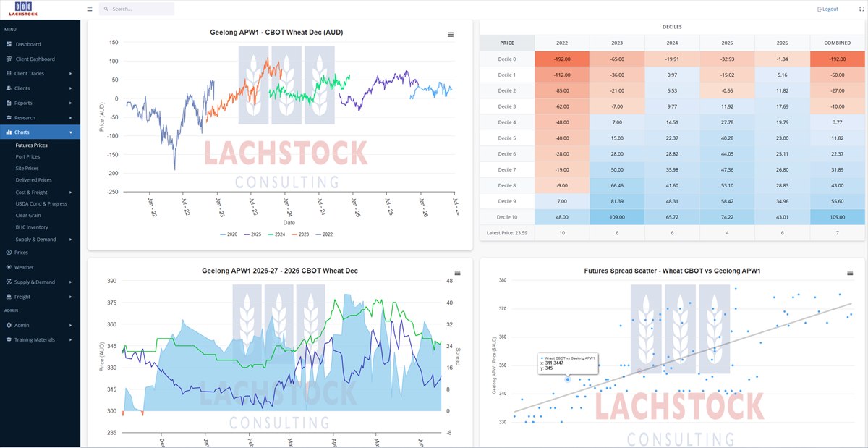Open Clear Grain in the Charts submenu

pos(28,215)
